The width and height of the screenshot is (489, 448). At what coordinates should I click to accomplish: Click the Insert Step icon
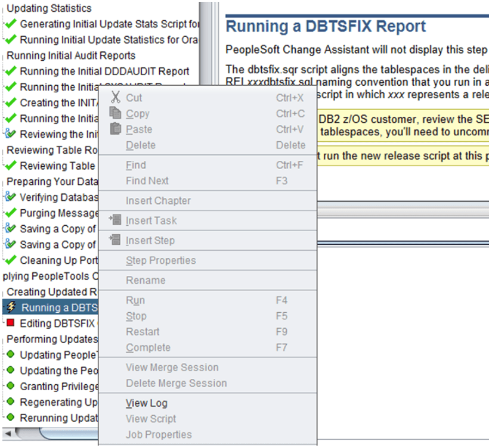tap(115, 239)
